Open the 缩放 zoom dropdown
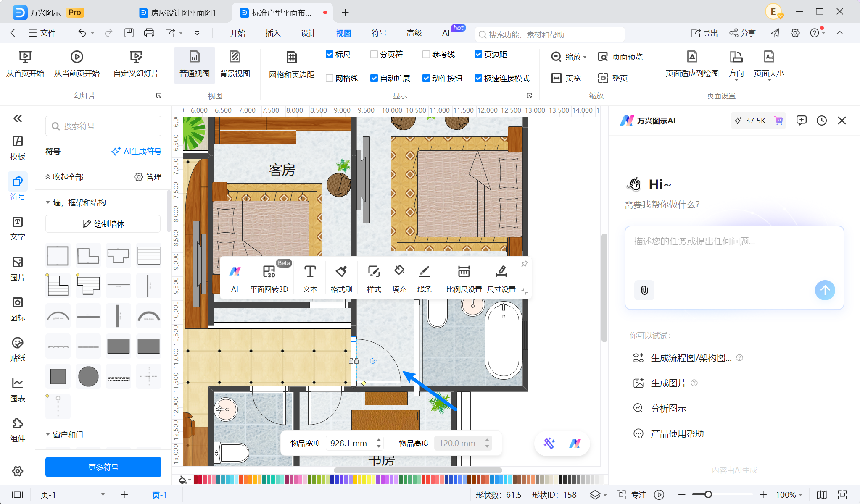The image size is (860, 504). point(569,57)
